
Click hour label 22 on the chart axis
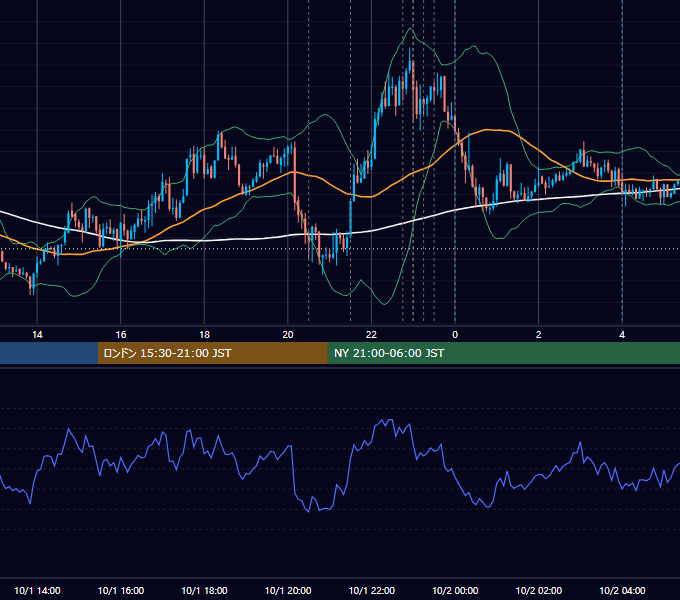coord(371,335)
